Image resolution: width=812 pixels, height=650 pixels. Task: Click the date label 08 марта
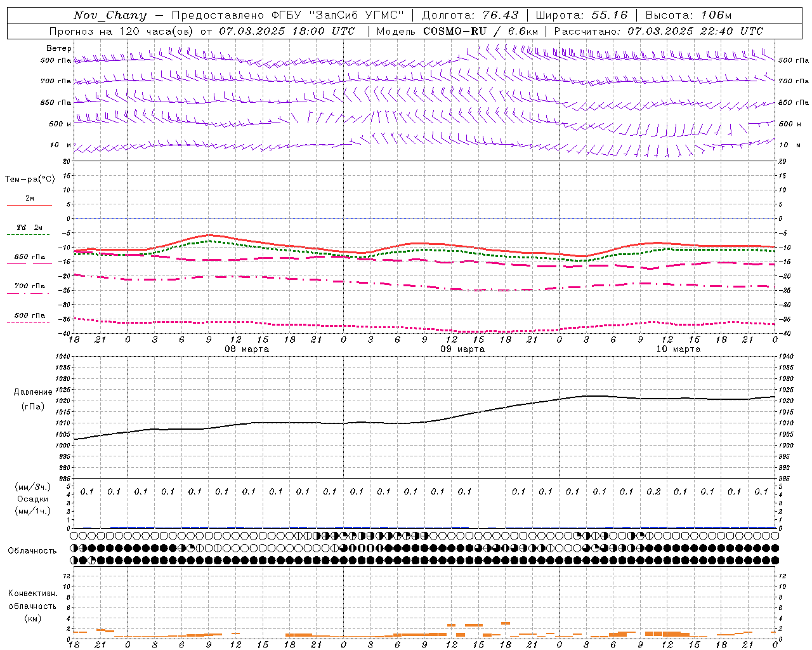[x=247, y=349]
